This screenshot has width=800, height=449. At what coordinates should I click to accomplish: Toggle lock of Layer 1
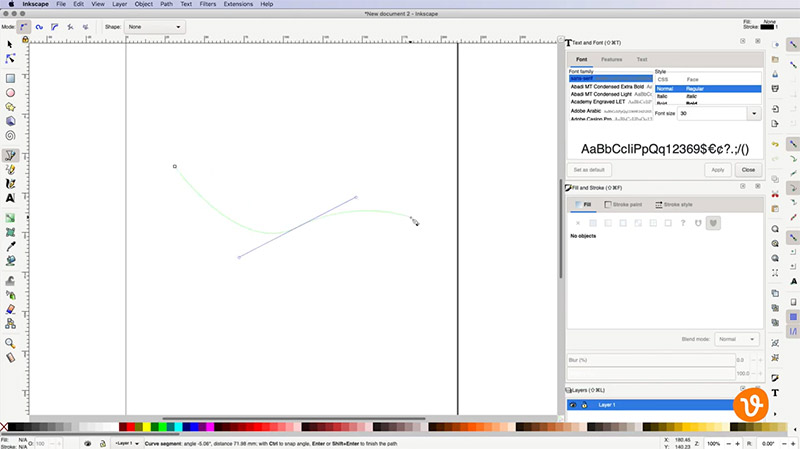(584, 405)
